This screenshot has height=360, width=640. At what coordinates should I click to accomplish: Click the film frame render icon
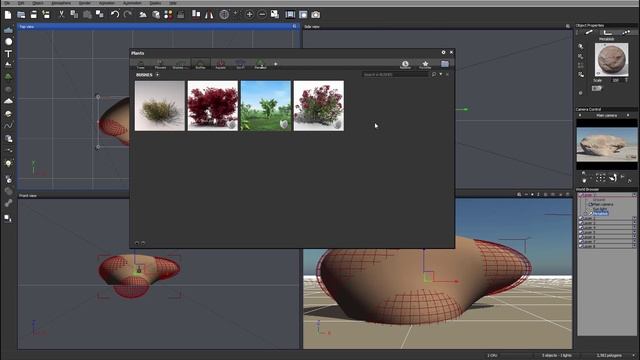point(290,15)
